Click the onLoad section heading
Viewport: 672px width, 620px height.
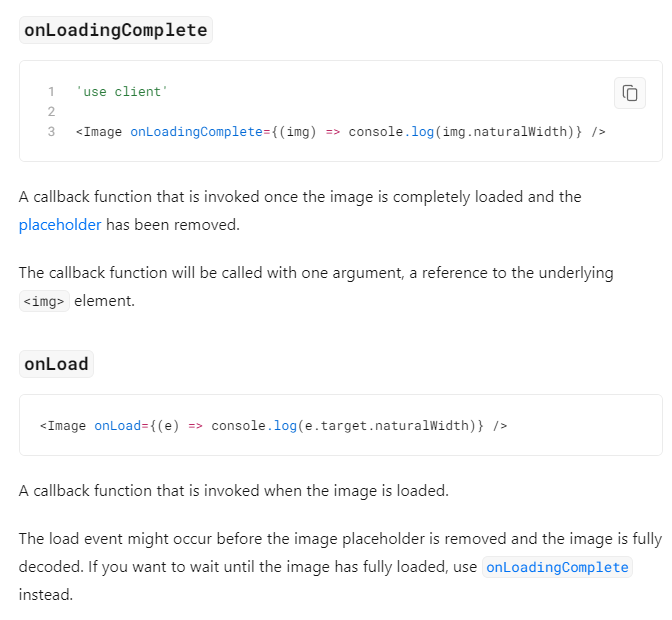pos(56,364)
